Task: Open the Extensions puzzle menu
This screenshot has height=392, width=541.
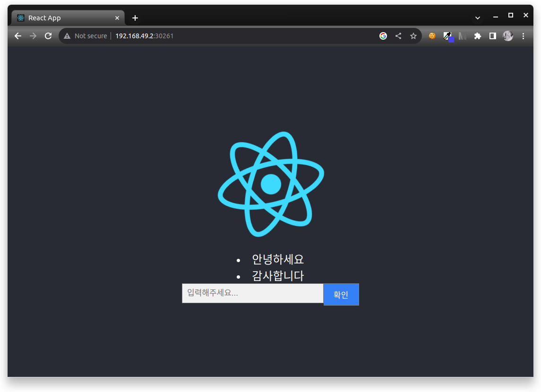Action: pyautogui.click(x=478, y=36)
